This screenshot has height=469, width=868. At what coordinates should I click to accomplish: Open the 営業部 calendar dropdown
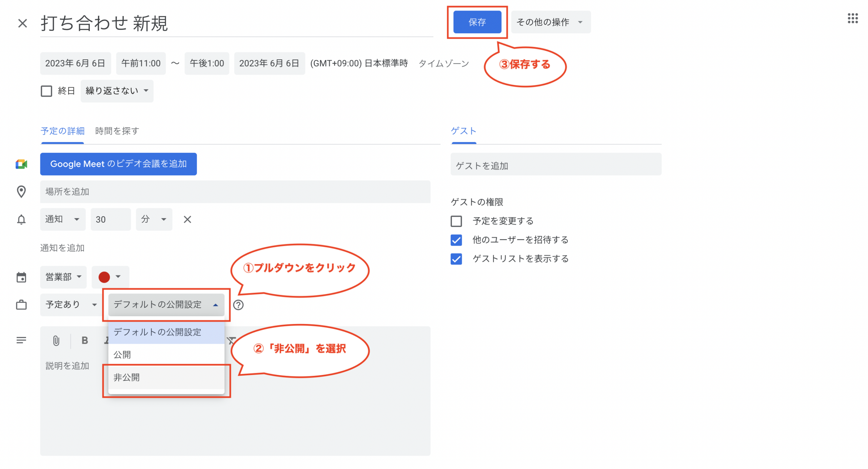pos(63,277)
